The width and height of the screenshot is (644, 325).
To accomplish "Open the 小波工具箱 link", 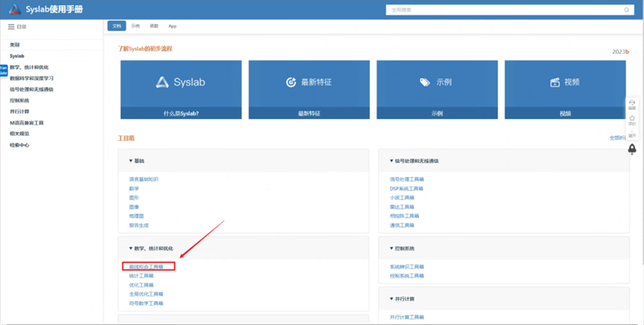I will point(402,198).
